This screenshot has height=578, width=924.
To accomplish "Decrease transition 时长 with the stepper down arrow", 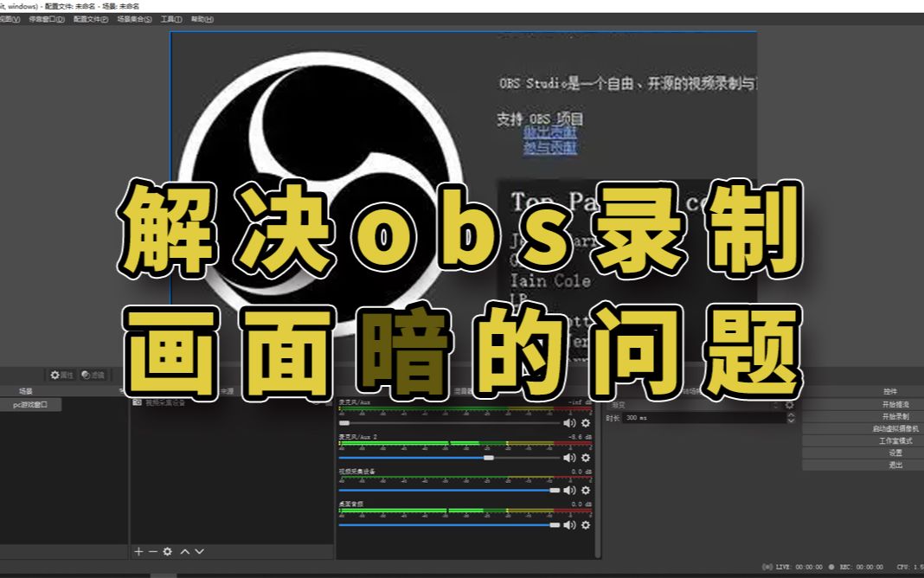I will point(791,421).
